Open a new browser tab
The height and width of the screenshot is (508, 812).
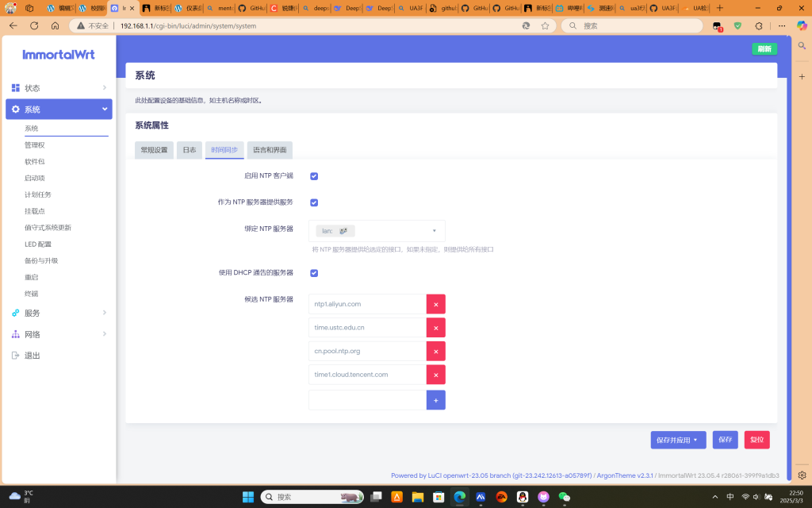(x=720, y=8)
